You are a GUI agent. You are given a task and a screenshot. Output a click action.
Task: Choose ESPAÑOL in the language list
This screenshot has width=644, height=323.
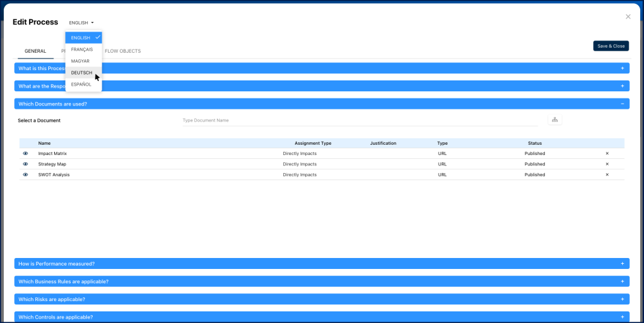tap(83, 84)
